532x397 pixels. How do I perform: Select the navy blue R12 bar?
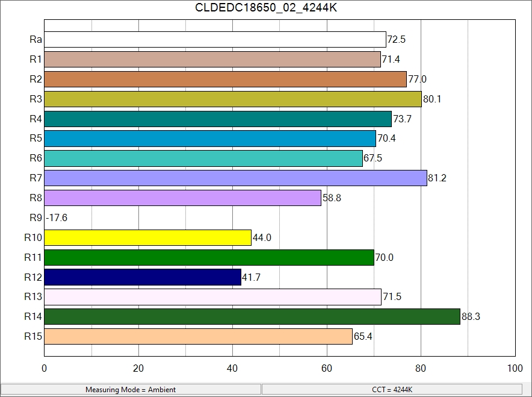point(143,278)
